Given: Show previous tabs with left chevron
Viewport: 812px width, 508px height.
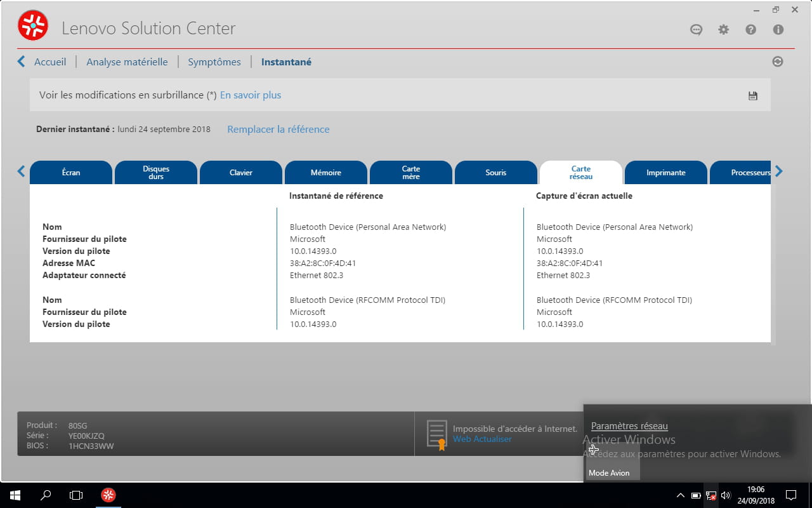Looking at the screenshot, I should [x=21, y=171].
